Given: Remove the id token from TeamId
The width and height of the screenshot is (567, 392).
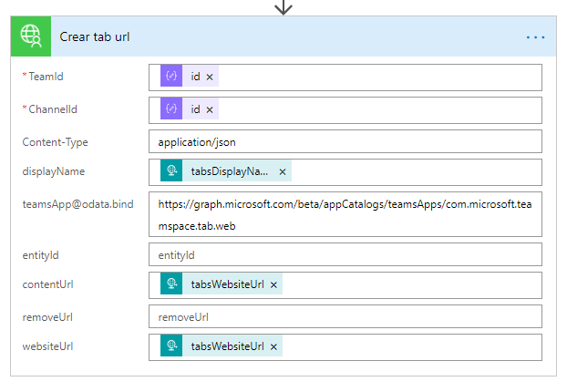Looking at the screenshot, I should pyautogui.click(x=210, y=77).
